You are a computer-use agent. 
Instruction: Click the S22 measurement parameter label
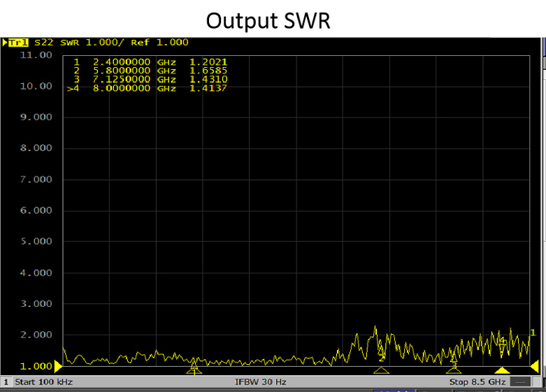(43, 43)
